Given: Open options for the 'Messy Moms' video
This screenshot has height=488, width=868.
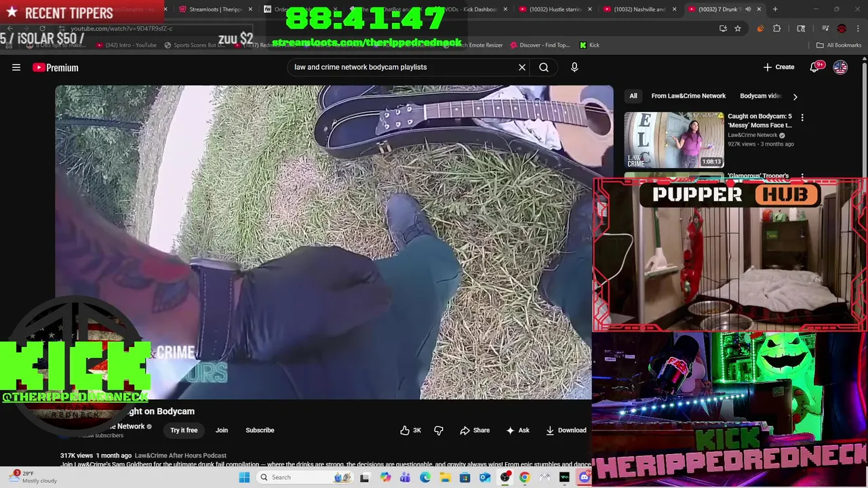Looking at the screenshot, I should point(802,117).
